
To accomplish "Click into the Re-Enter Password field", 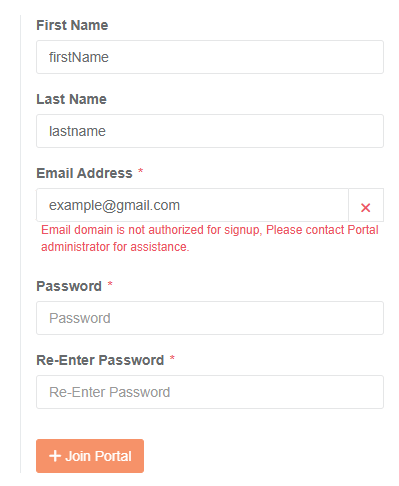I will tap(210, 392).
